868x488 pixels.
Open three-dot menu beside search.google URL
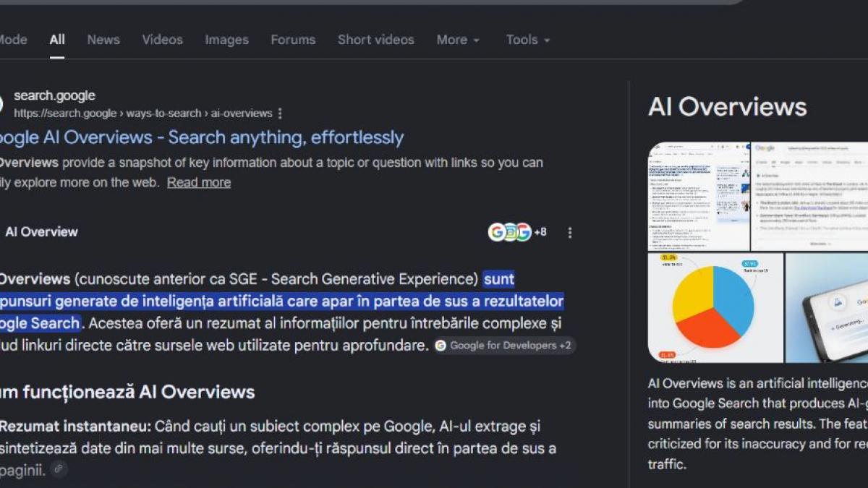281,114
